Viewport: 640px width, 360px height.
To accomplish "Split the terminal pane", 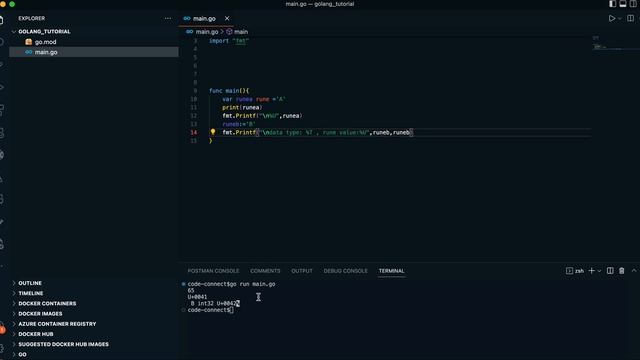I will pyautogui.click(x=610, y=271).
